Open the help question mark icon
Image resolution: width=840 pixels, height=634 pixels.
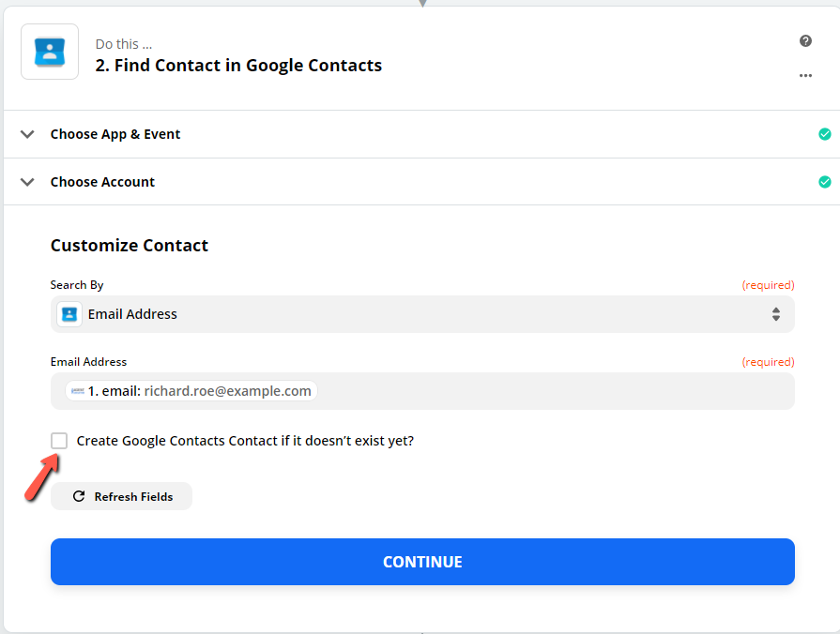coord(805,40)
